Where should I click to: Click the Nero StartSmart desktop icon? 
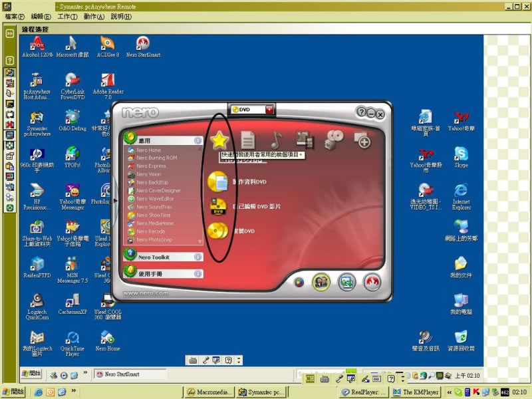(143, 47)
